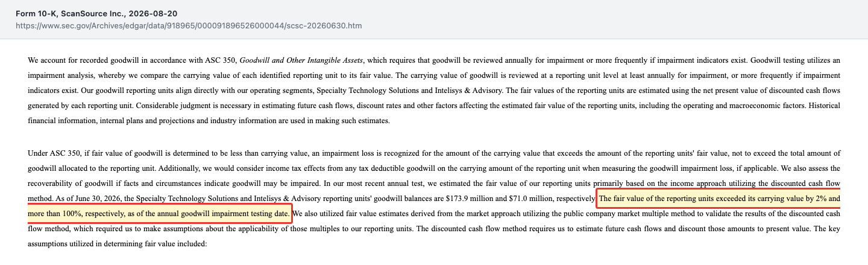The image size is (868, 265).
Task: Click the 'assumptions utilized in determining fair value included:' line
Action: tap(117, 245)
